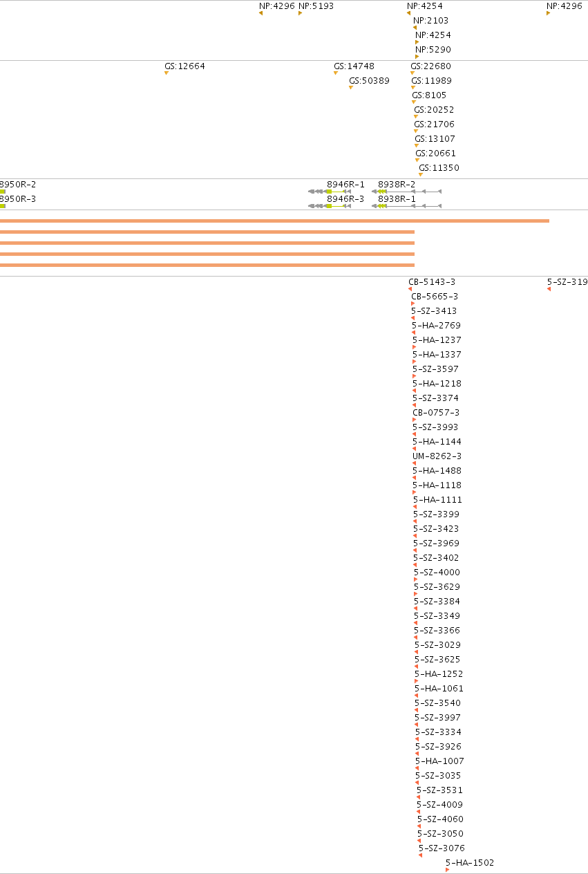Open the GS:21706 feature label
Image resolution: width=588 pixels, height=874 pixels.
(435, 124)
